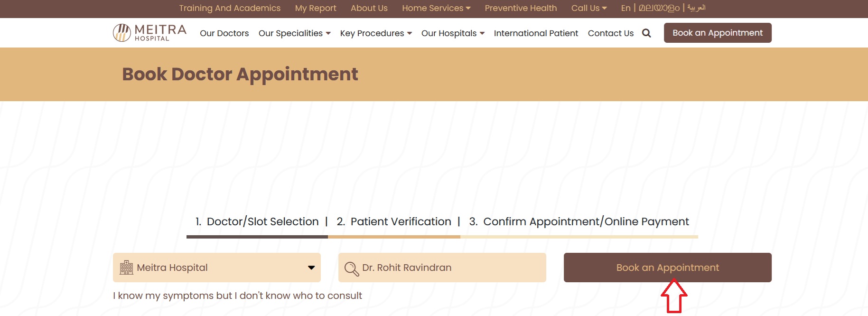This screenshot has width=868, height=316.
Task: Open the Meitra Hospital dropdown
Action: (x=311, y=268)
